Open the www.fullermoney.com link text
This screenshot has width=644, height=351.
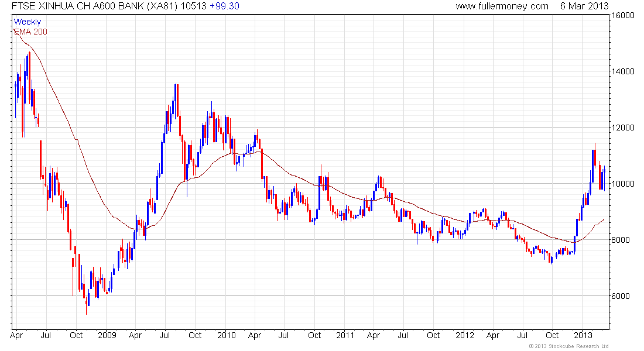[x=502, y=6]
